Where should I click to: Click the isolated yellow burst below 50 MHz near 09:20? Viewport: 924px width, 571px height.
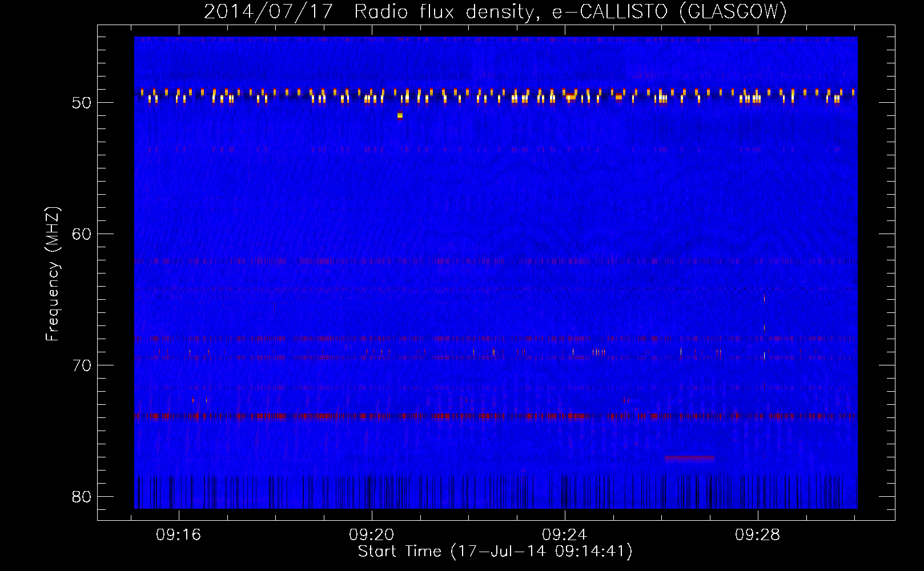click(x=400, y=116)
